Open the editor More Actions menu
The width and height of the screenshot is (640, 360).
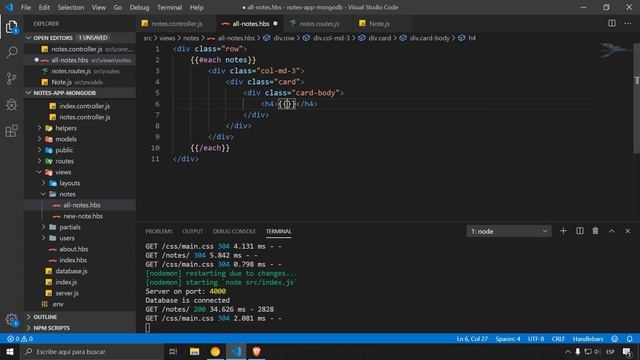coord(627,23)
